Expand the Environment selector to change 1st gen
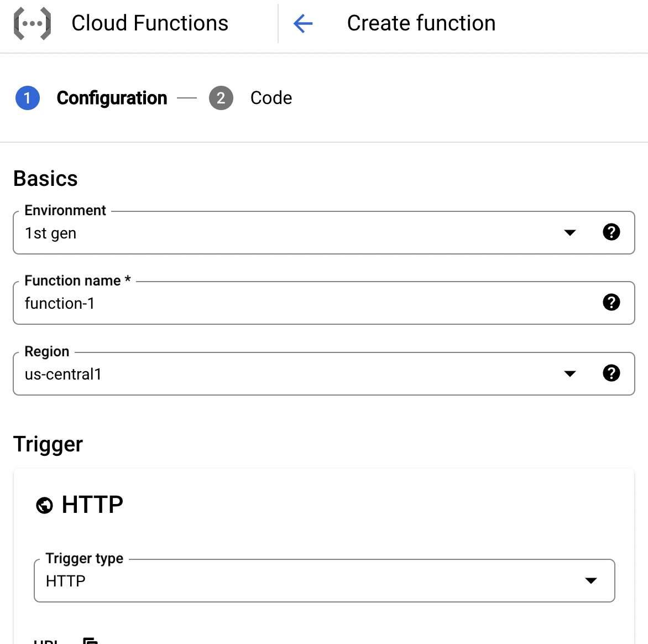The width and height of the screenshot is (648, 644). (x=570, y=232)
